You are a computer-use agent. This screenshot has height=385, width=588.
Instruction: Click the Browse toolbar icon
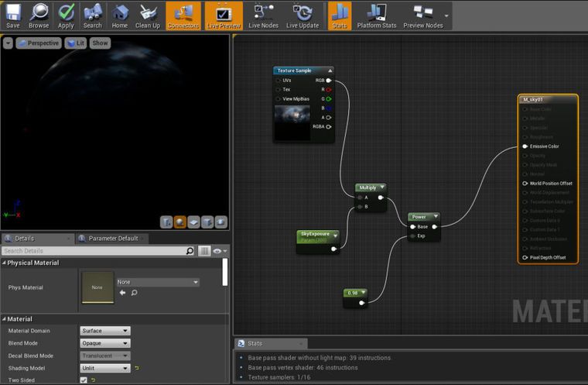pos(39,15)
